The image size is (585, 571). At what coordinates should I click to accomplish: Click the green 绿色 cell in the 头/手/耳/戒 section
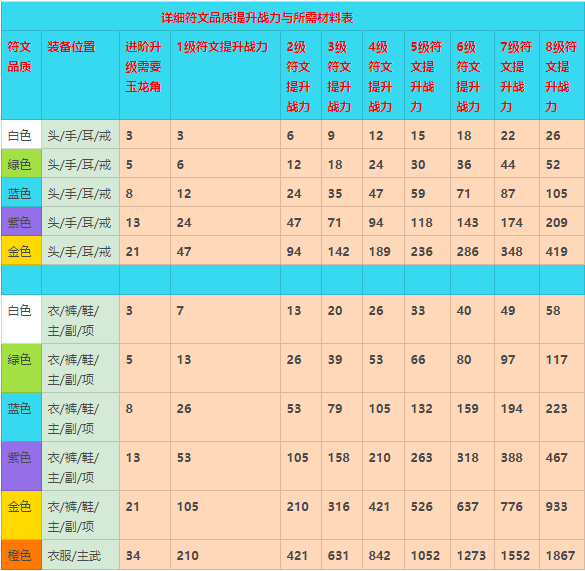[21, 163]
